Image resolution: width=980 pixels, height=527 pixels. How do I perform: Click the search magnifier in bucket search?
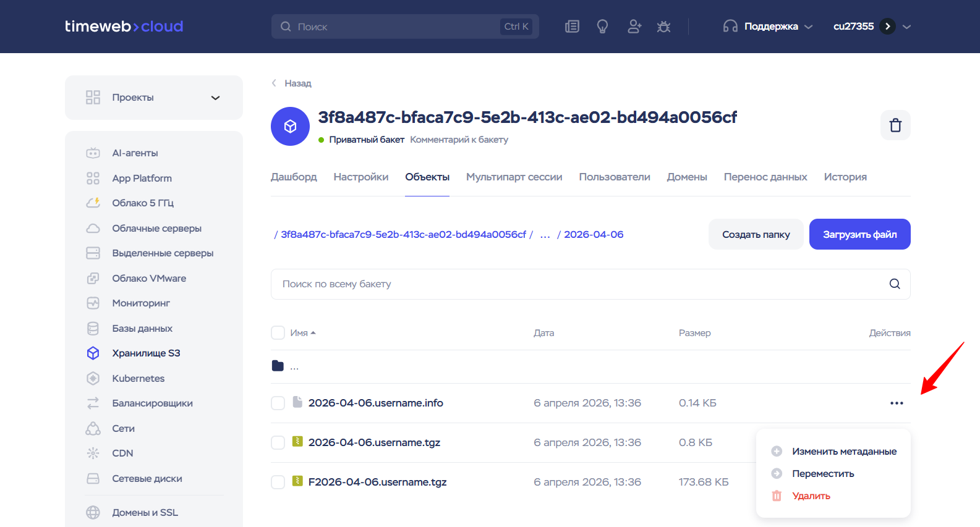(895, 284)
